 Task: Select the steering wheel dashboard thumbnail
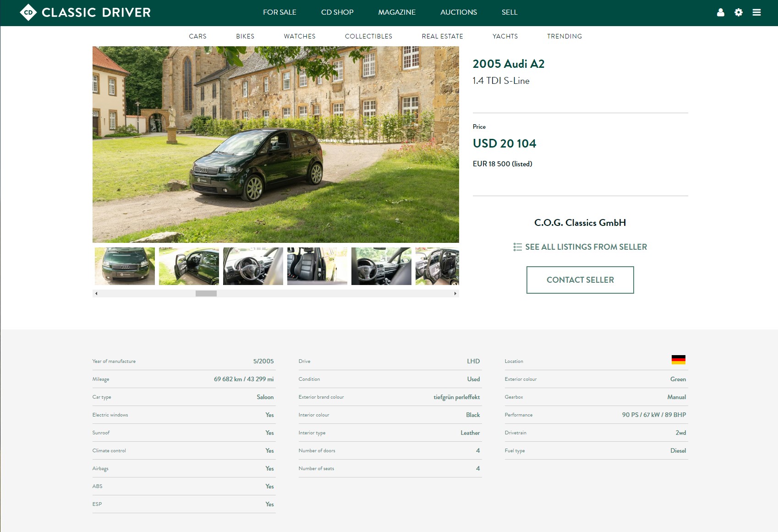(253, 266)
